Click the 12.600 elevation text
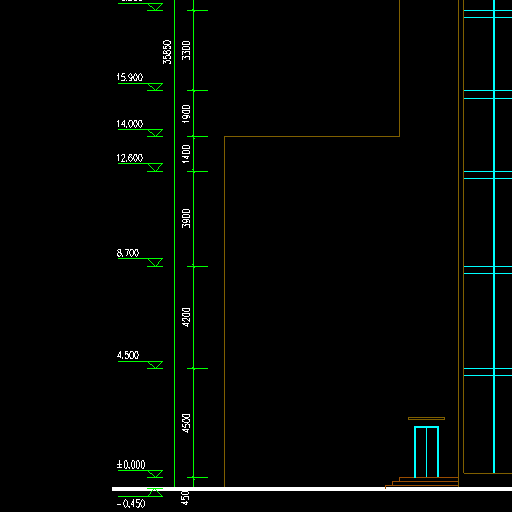 click(130, 158)
